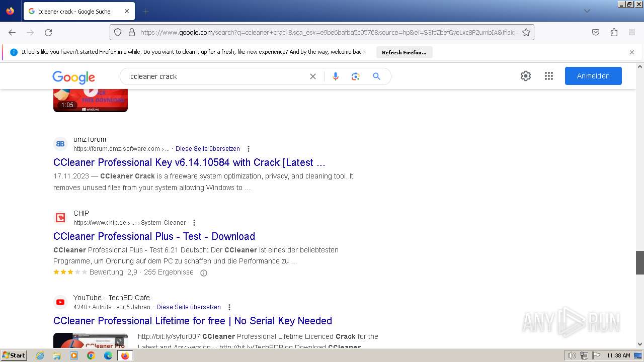This screenshot has height=362, width=644.
Task: Click into the Google search box
Action: [x=216, y=76]
